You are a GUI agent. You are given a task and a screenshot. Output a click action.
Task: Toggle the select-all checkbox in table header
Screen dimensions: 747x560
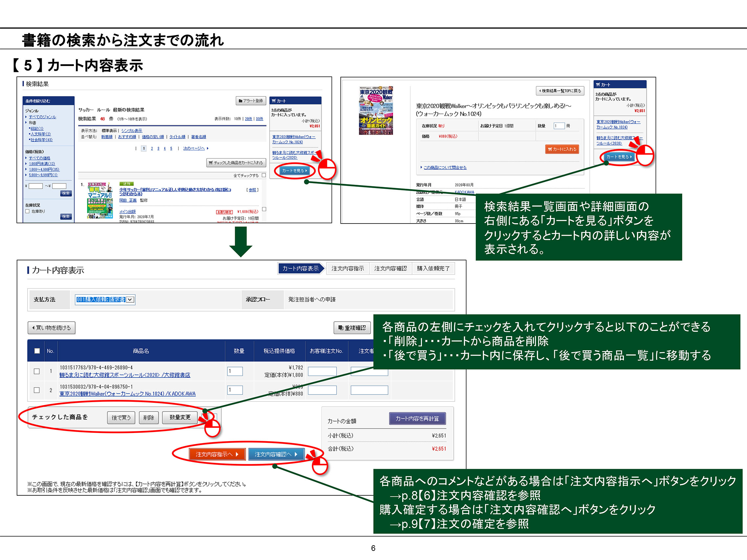coord(37,351)
